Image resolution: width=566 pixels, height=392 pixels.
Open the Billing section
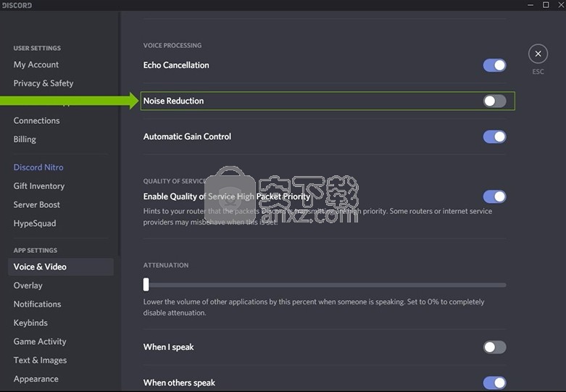(x=25, y=139)
